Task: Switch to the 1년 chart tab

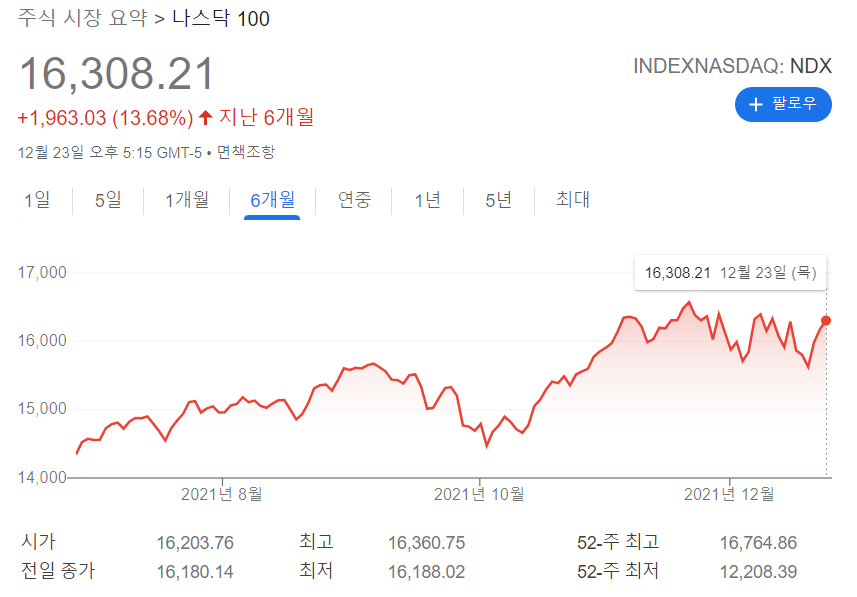Action: tap(427, 200)
